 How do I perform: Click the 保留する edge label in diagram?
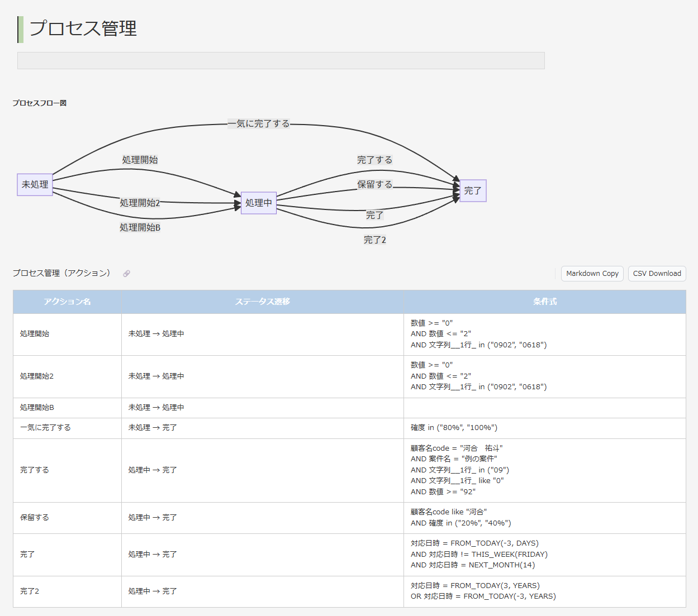point(374,184)
